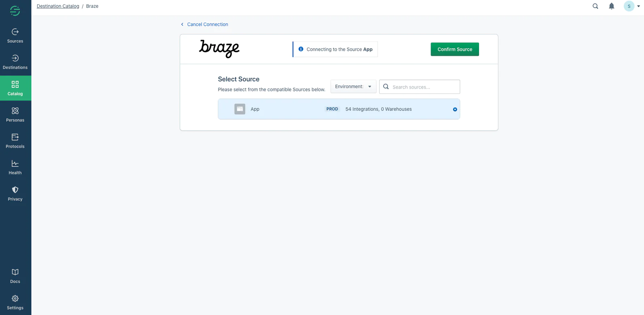Open Docs from the sidebar
This screenshot has width=644, height=315.
click(15, 276)
